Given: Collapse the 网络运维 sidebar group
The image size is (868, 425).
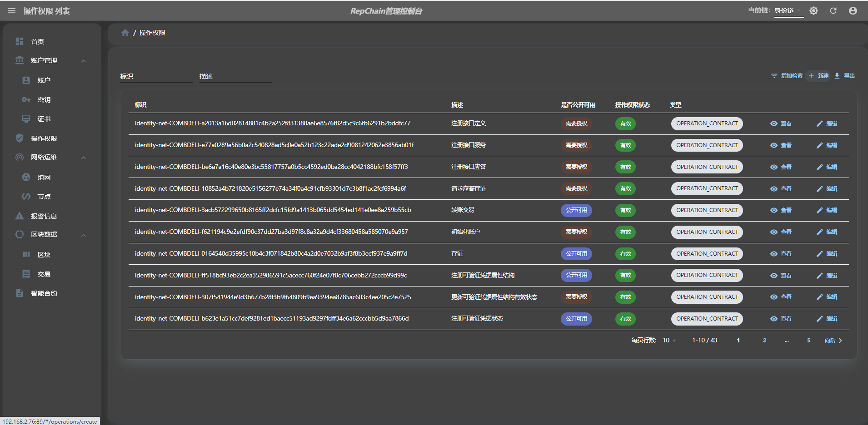Looking at the screenshot, I should [x=52, y=157].
